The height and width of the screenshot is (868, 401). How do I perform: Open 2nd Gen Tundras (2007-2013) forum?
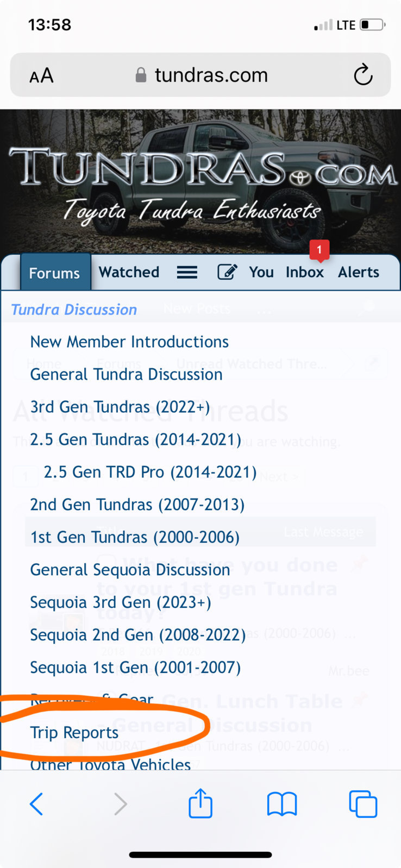pyautogui.click(x=137, y=505)
